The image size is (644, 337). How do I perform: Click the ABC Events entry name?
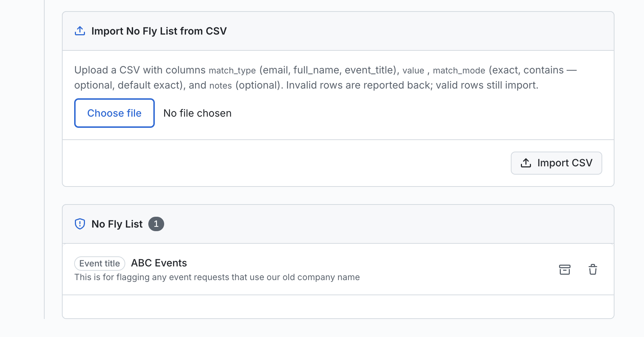click(x=159, y=263)
